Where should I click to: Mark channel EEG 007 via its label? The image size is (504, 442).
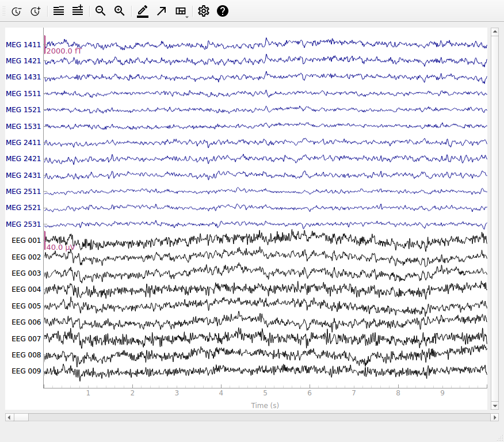(x=26, y=339)
